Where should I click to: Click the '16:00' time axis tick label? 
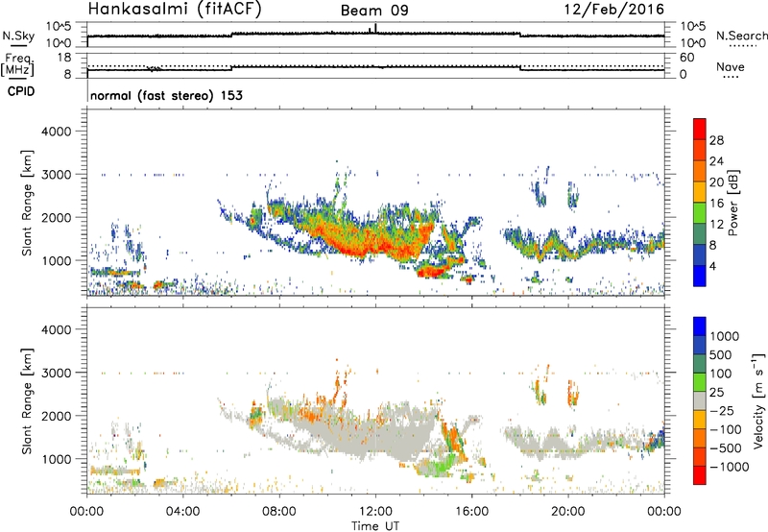point(471,512)
